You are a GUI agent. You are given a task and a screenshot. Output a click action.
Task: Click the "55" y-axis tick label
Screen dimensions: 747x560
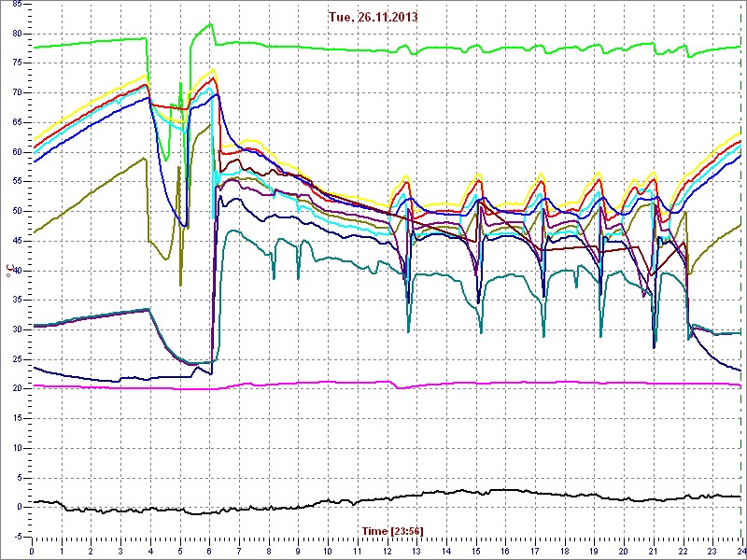point(17,182)
